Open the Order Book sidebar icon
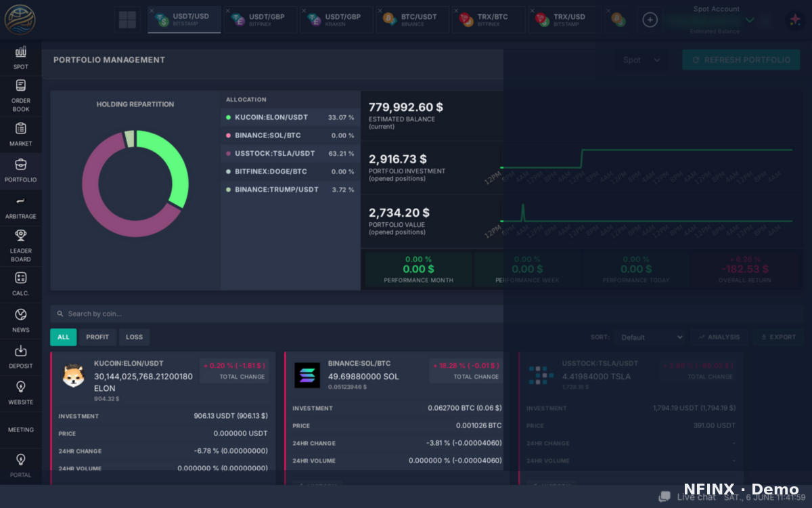This screenshot has width=812, height=508. (x=20, y=85)
